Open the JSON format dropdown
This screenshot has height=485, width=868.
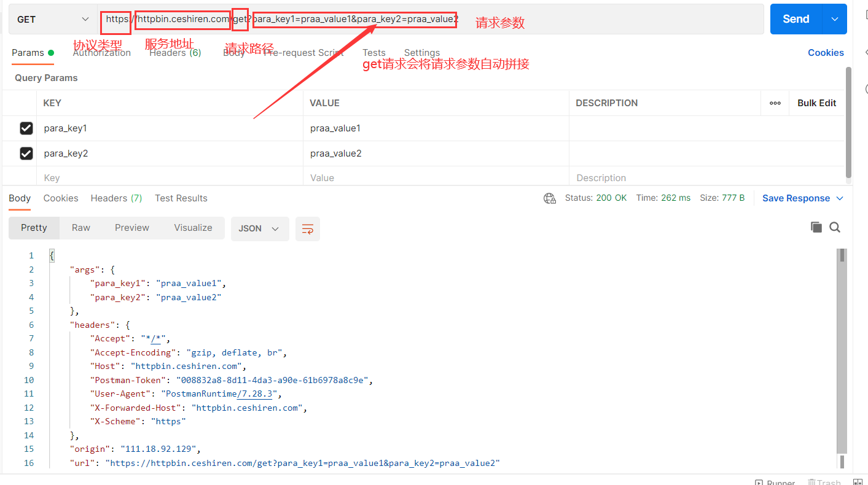coord(260,228)
